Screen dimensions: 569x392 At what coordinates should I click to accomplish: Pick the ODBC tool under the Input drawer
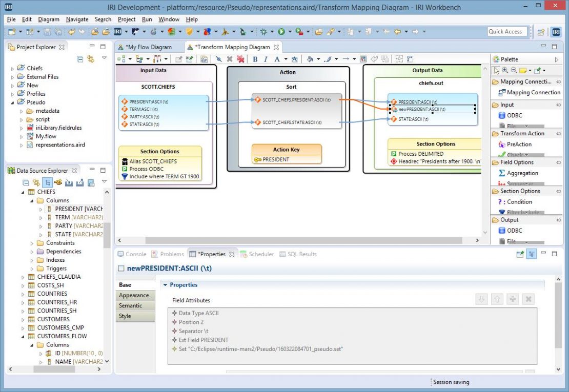click(510, 115)
